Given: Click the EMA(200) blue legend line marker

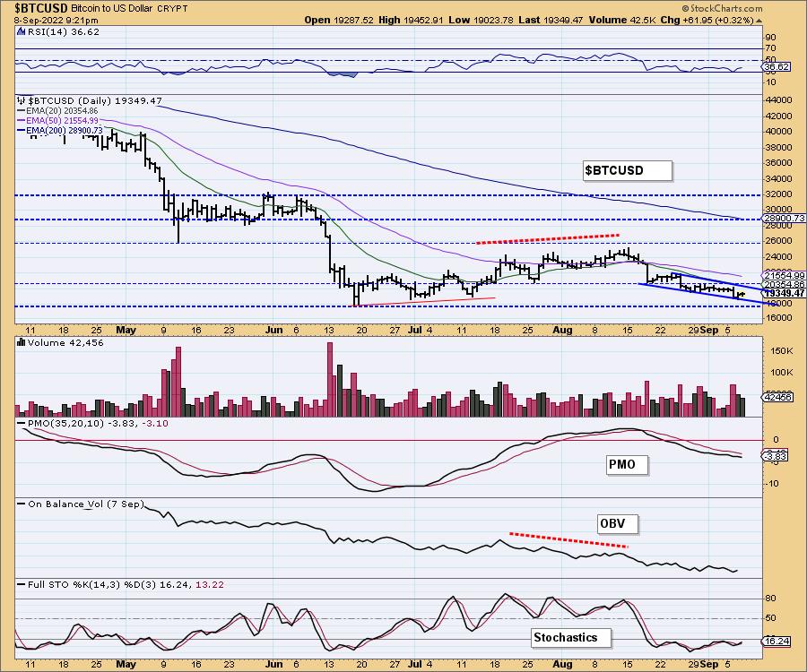Looking at the screenshot, I should coord(22,131).
